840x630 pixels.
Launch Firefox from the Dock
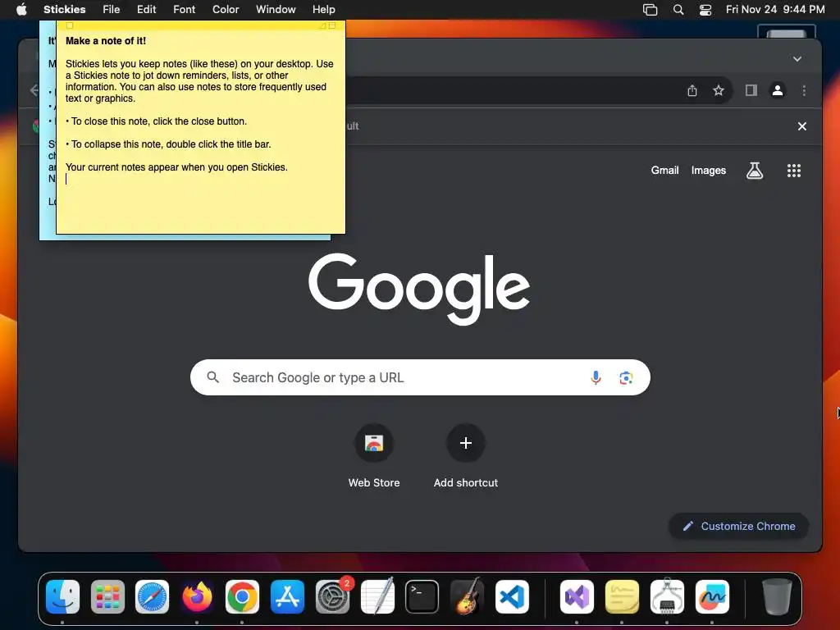(x=197, y=597)
